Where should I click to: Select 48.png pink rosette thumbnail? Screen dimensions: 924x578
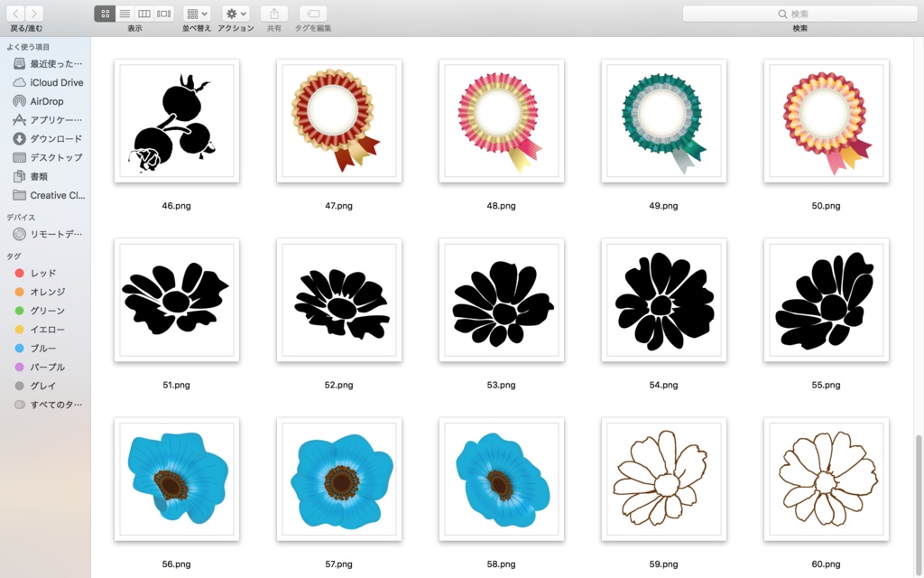click(x=502, y=121)
